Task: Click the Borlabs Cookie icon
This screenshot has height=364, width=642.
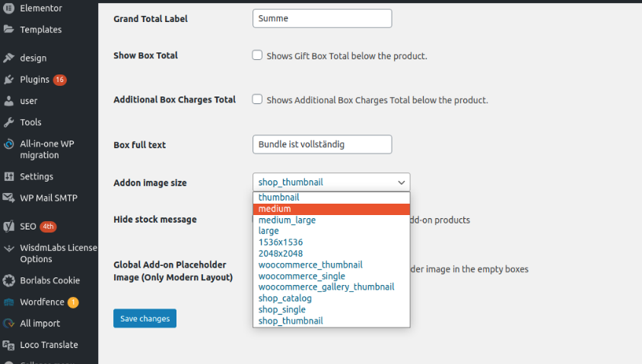Action: point(8,280)
